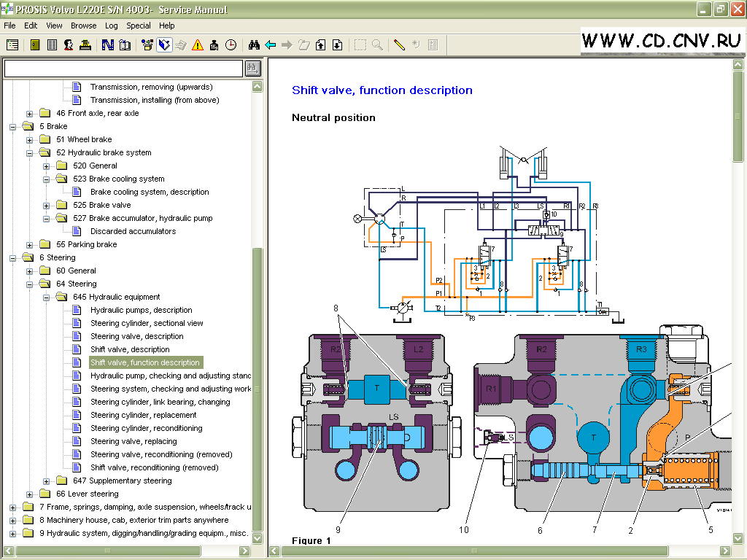The height and width of the screenshot is (560, 747).
Task: Click the olive door icon in toolbar
Action: pyautogui.click(x=35, y=44)
